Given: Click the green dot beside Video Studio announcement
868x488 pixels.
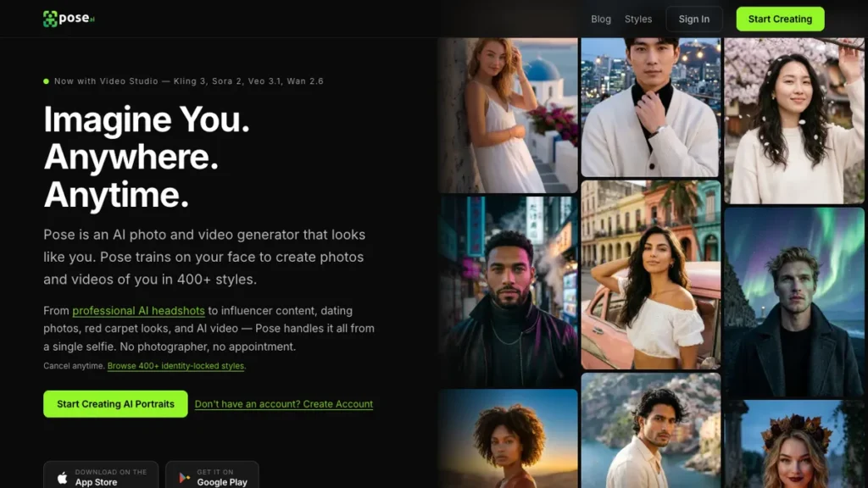Looking at the screenshot, I should click(x=46, y=81).
